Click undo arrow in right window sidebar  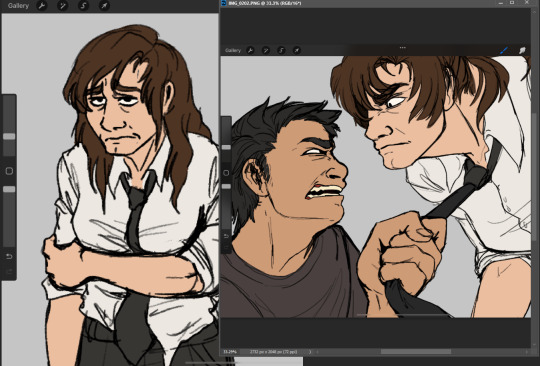(226, 236)
